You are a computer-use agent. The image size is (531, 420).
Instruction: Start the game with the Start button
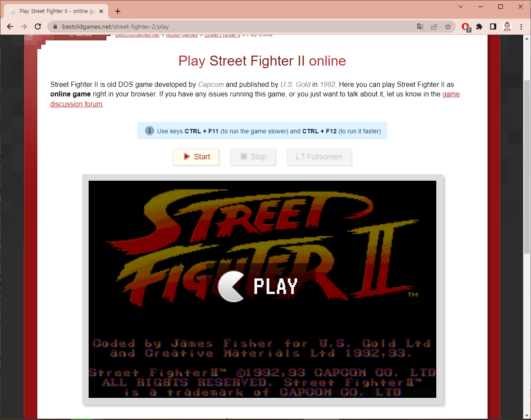[x=196, y=157]
